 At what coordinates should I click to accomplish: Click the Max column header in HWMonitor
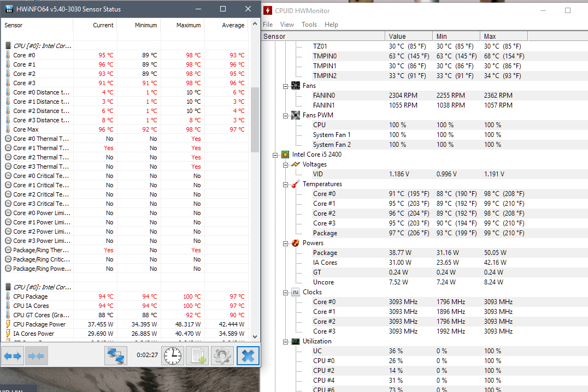(504, 37)
